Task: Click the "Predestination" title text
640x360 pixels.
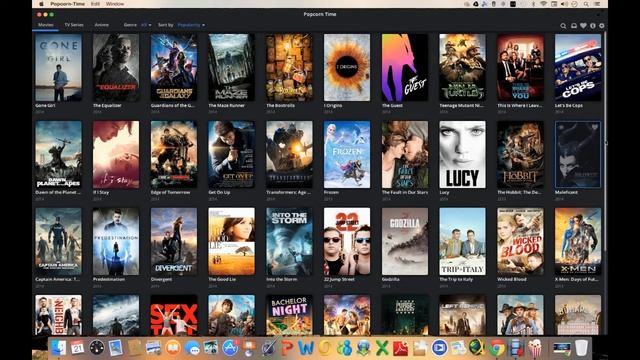Action: pos(109,280)
